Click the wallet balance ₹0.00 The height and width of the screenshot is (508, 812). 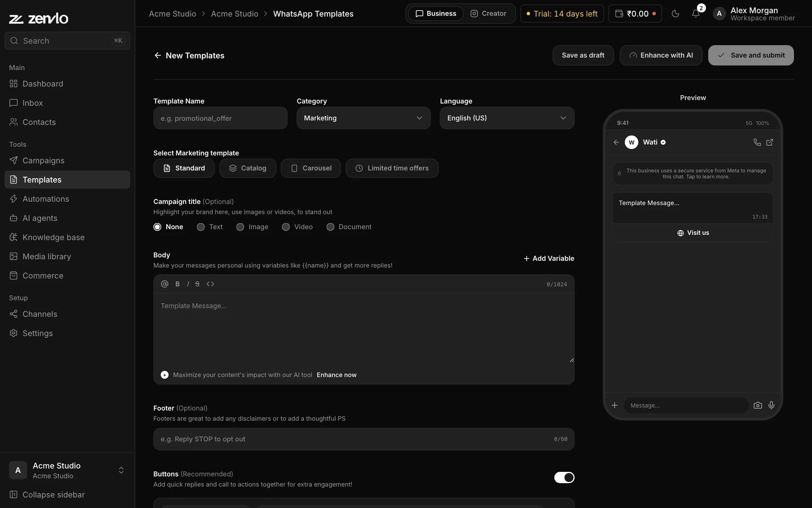pos(635,14)
